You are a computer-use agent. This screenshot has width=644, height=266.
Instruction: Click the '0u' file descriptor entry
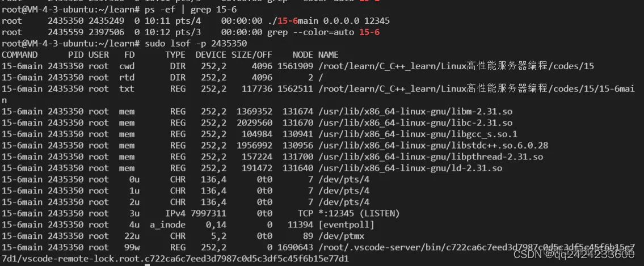[134, 179]
